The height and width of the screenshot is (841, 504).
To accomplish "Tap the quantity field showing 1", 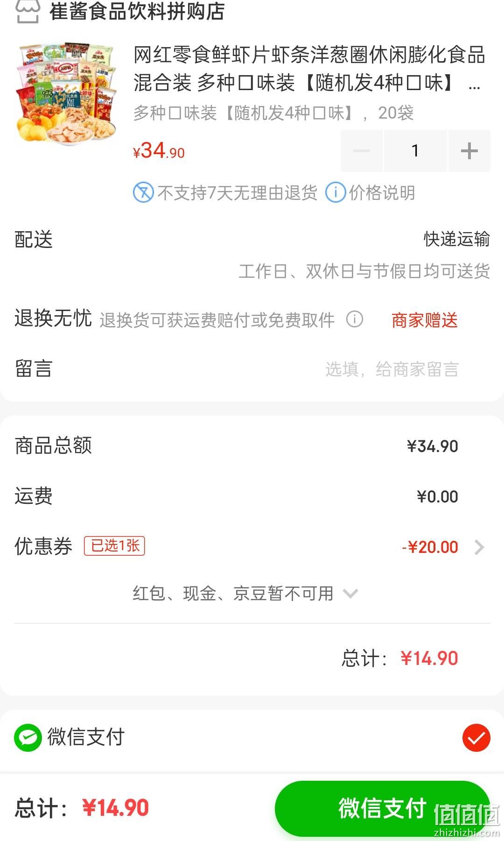I will coord(415,151).
